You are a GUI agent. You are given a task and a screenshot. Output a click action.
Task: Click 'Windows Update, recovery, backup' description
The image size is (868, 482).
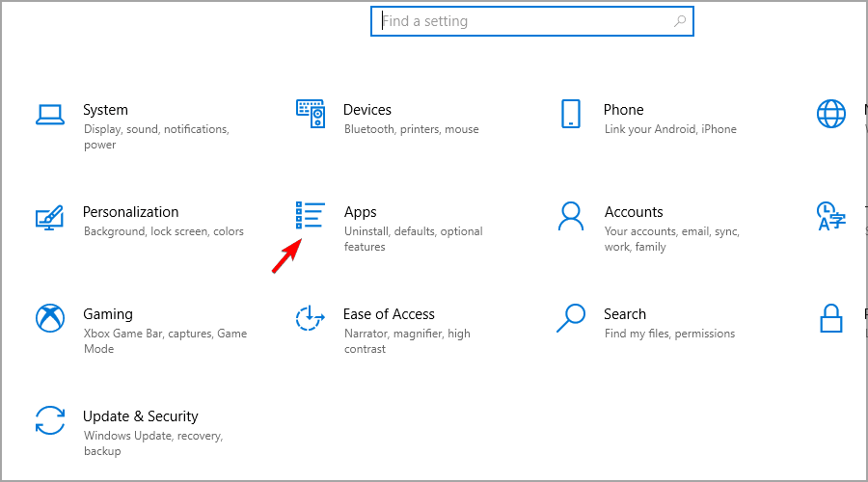[x=154, y=443]
